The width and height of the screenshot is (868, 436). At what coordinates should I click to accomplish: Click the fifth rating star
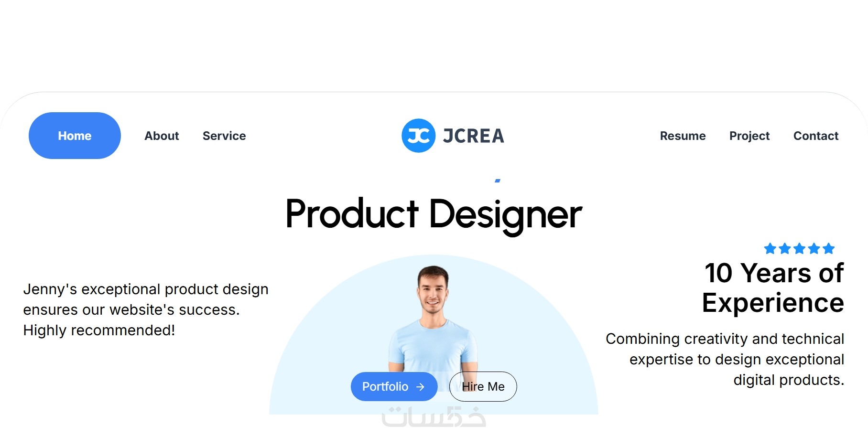pyautogui.click(x=829, y=248)
